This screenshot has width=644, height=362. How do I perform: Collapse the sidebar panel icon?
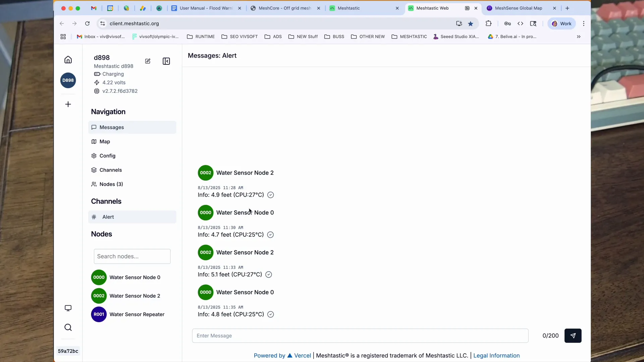coord(166,61)
